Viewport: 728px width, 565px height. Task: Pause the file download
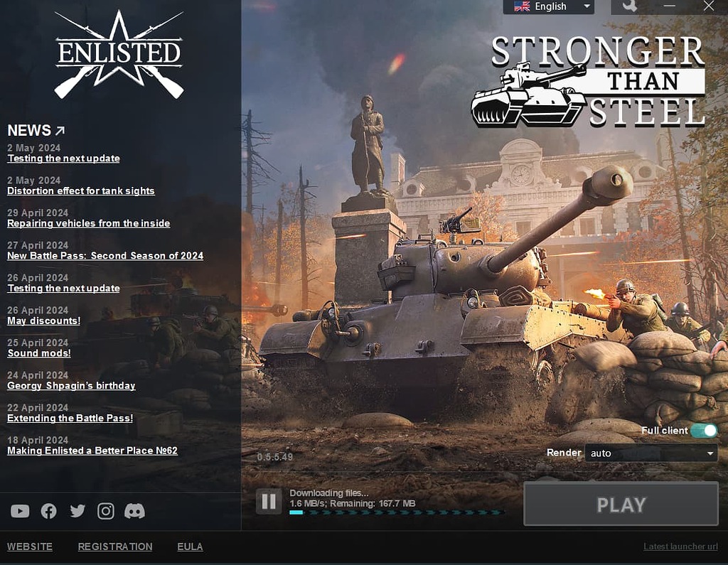[269, 502]
